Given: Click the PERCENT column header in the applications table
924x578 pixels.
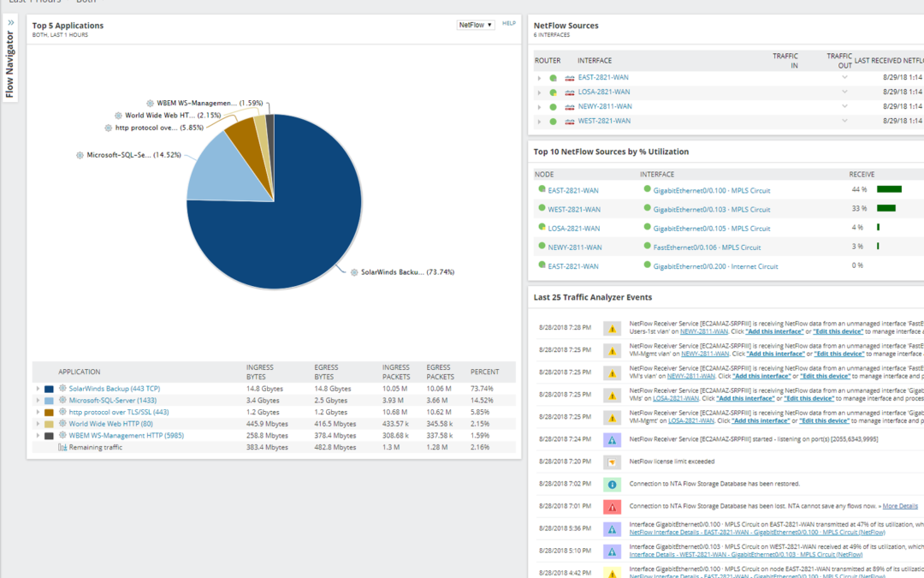Looking at the screenshot, I should 484,372.
